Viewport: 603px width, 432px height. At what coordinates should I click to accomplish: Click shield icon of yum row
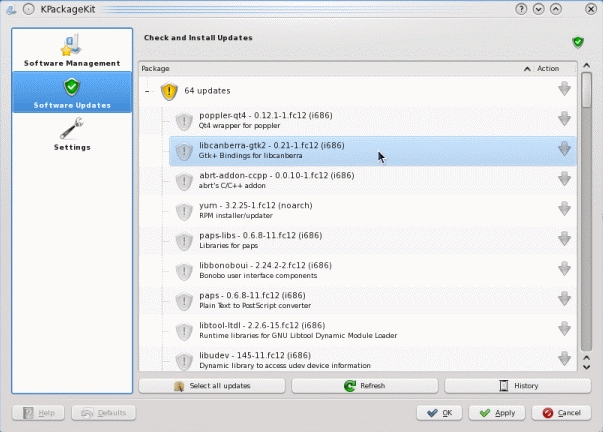click(x=184, y=212)
